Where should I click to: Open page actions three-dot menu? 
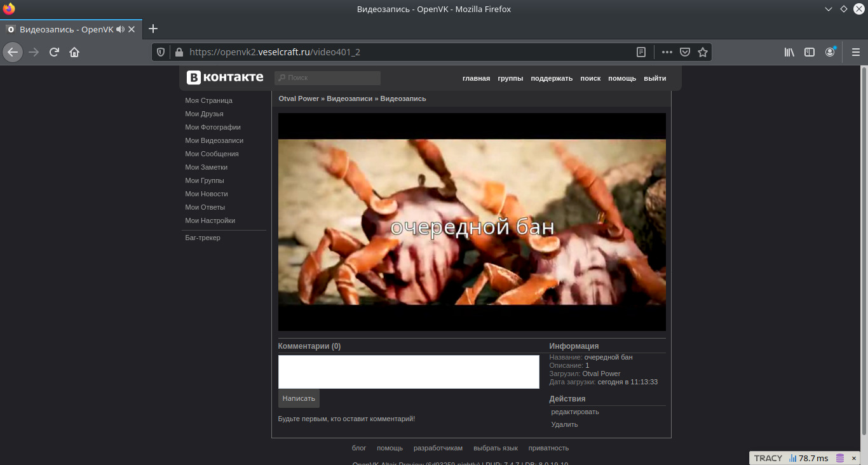(667, 52)
